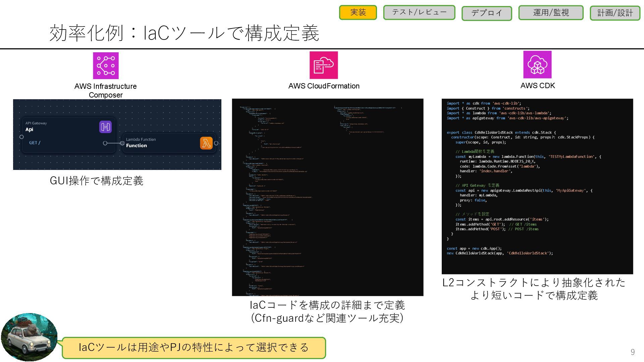Click the 'const myLambda = new lambda.Function' code line
This screenshot has width=644, height=362.
(528, 157)
